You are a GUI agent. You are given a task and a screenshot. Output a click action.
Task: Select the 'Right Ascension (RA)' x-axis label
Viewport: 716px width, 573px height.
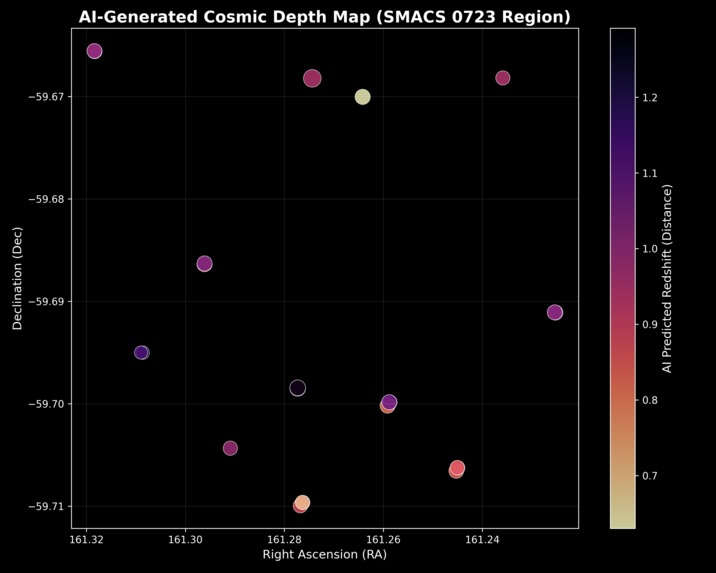pyautogui.click(x=325, y=554)
